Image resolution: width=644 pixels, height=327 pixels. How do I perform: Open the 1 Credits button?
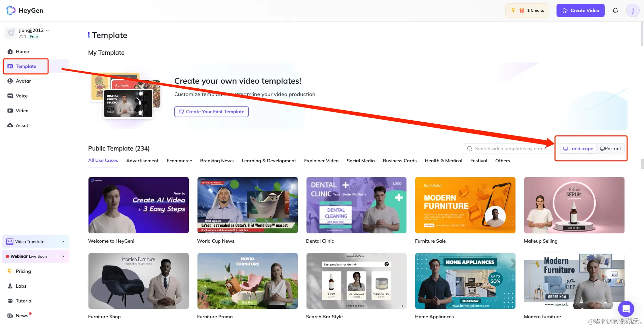[x=527, y=10]
